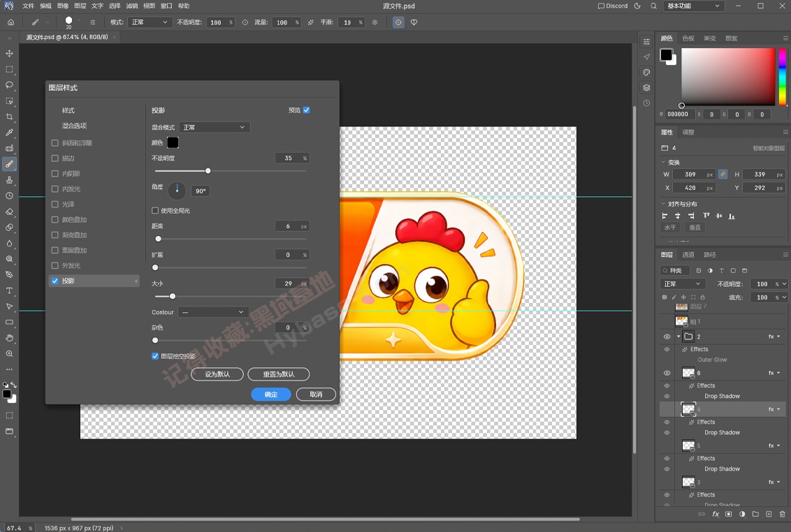Open blend mode (混合模式) dropdown in dialog
791x532 pixels.
point(215,127)
